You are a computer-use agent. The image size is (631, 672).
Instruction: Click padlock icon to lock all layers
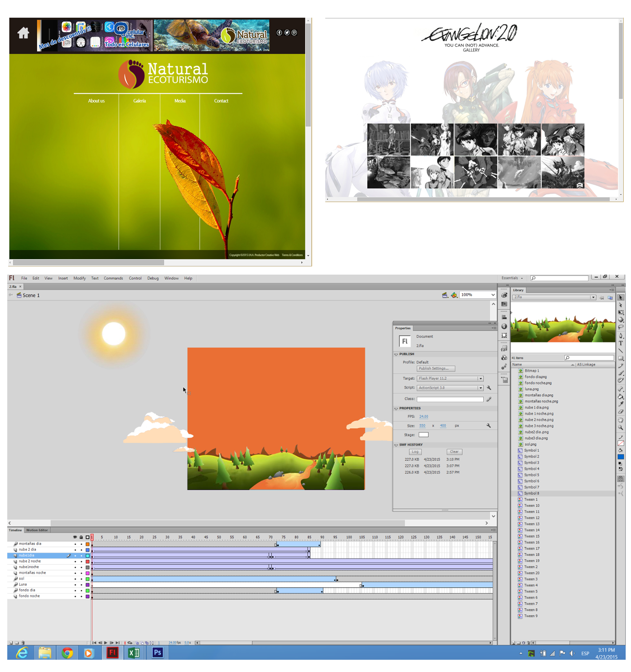[x=82, y=537]
